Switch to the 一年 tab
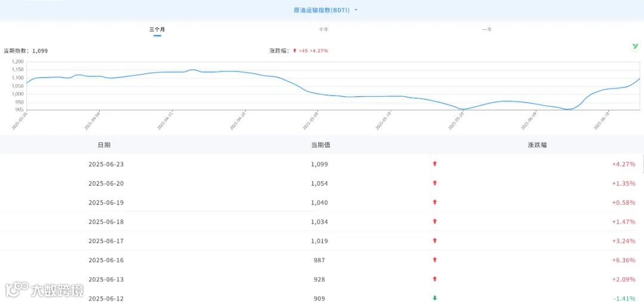Screen dimensions: 644x302 coord(487,30)
